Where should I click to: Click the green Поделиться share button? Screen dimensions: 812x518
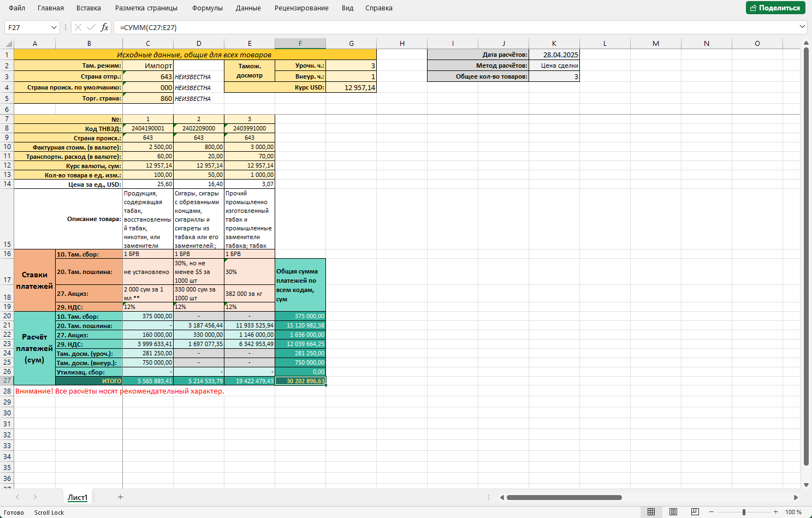775,8
